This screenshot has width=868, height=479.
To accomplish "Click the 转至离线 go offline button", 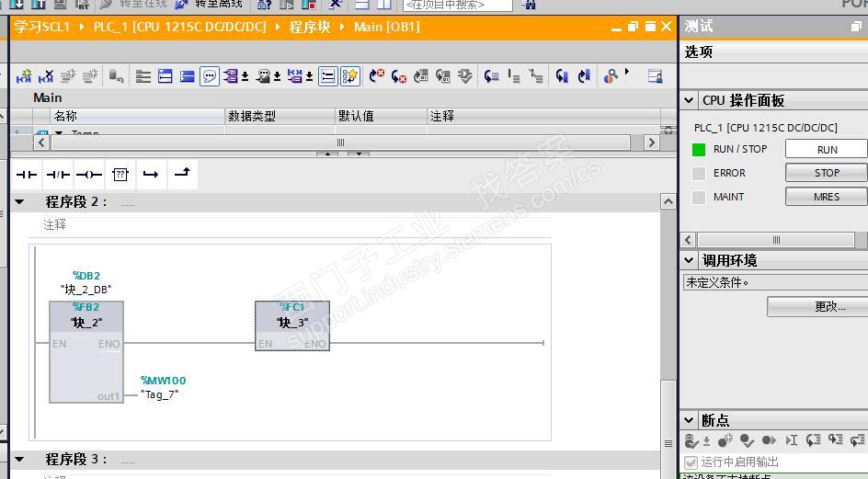I will tap(209, 5).
